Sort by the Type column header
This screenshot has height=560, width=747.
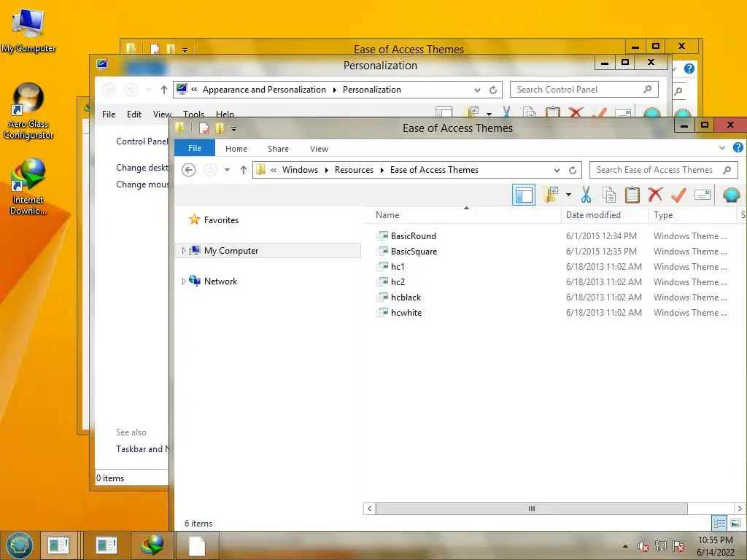tap(662, 215)
